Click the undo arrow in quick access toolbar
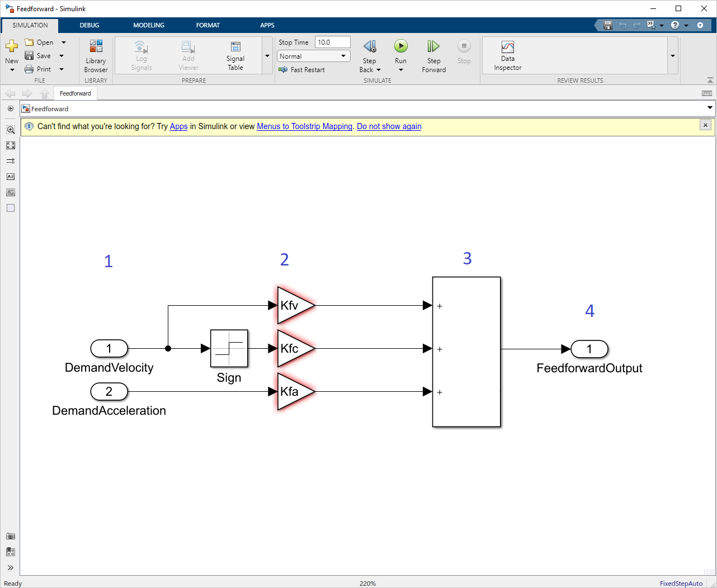The image size is (717, 588). coord(622,25)
